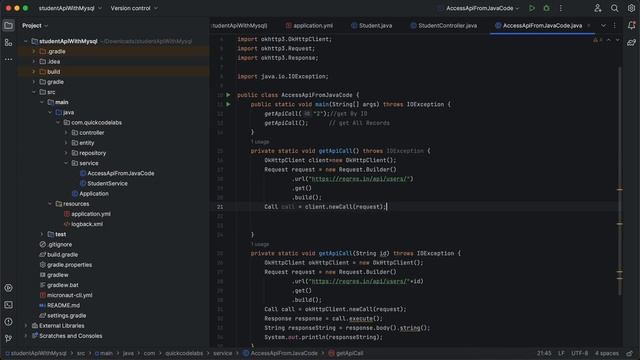This screenshot has width=640, height=360.
Task: Open Search Everywhere magnifier
Action: (x=614, y=8)
